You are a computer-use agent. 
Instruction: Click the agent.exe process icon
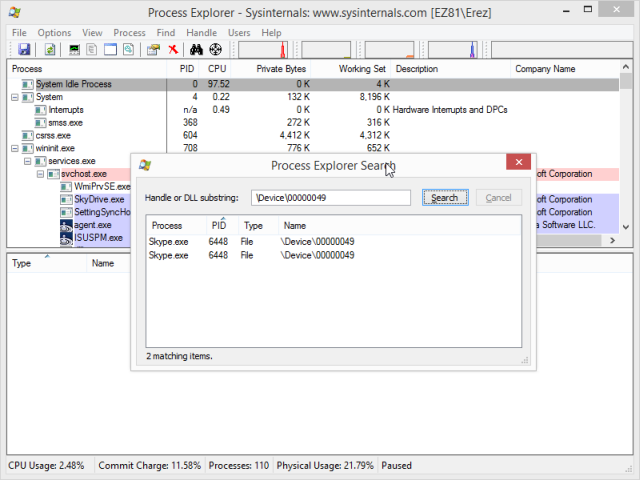click(x=66, y=225)
